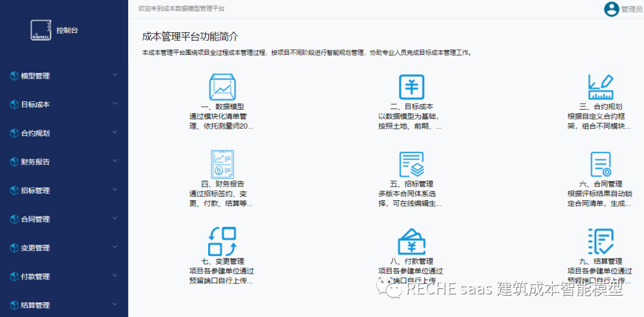This screenshot has height=317, width=644.
Task: Open the 财务报告 sidebar menu item
Action: point(36,162)
